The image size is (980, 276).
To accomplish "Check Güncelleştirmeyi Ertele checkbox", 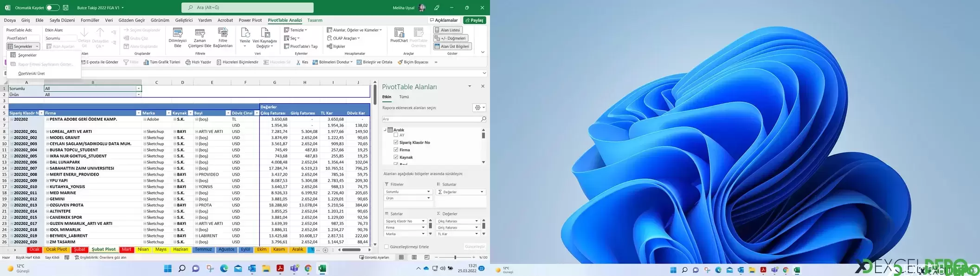I will pos(387,247).
